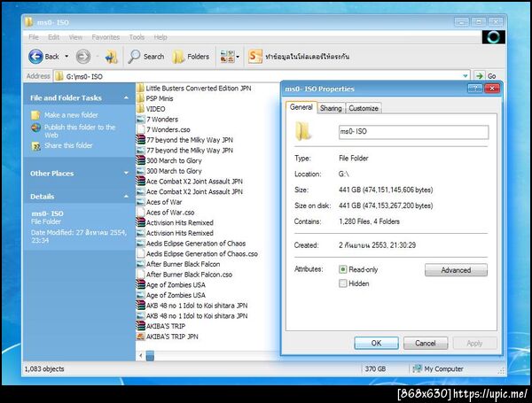Open the Edit menu
The width and height of the screenshot is (532, 403).
[53, 37]
